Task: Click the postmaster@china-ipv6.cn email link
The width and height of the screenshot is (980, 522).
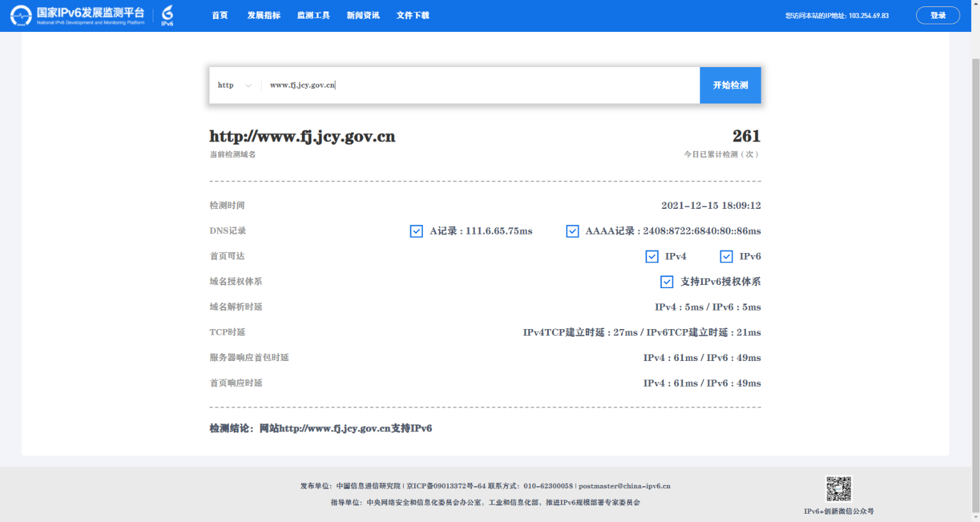Action: (624, 486)
